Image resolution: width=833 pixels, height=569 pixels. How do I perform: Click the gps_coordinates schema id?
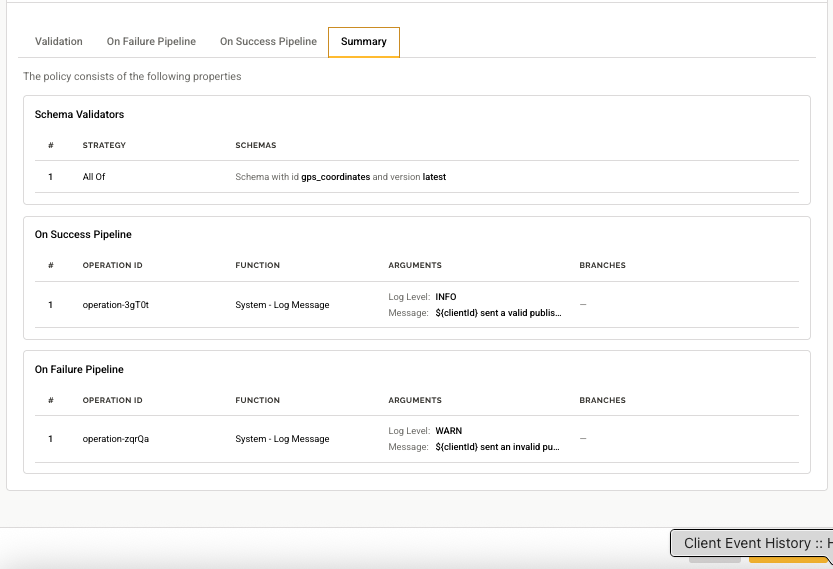click(x=336, y=177)
